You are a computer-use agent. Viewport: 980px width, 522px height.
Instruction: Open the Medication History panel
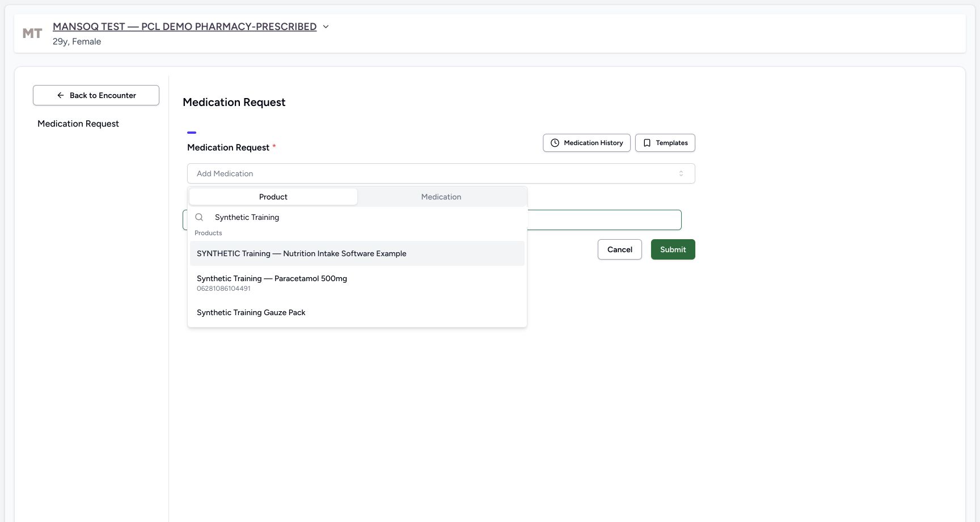pos(586,143)
